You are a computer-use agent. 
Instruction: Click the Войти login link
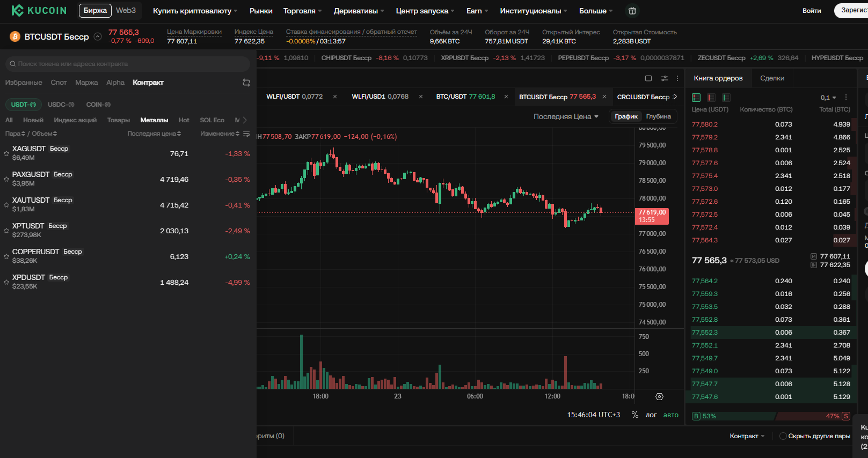pos(812,11)
